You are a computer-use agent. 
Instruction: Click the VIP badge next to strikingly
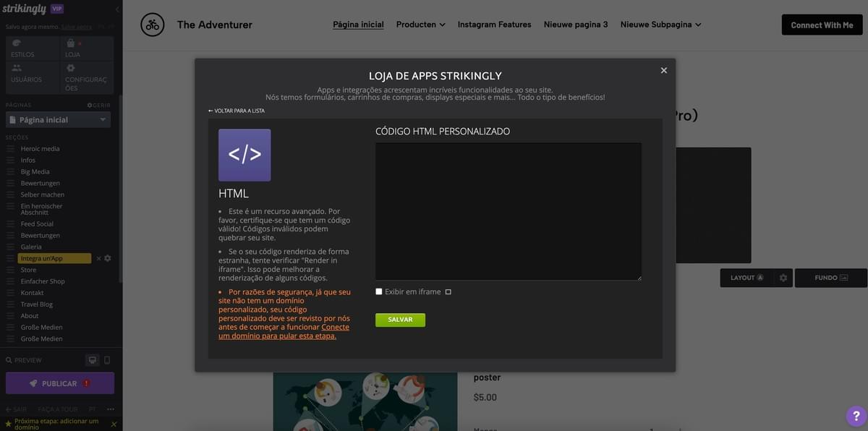click(x=56, y=9)
